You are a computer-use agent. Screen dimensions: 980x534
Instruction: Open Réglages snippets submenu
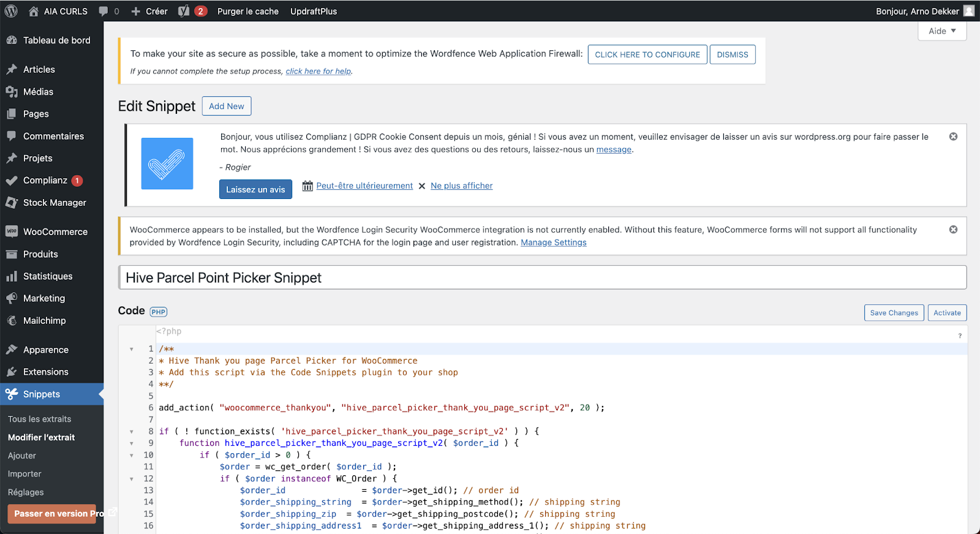26,492
